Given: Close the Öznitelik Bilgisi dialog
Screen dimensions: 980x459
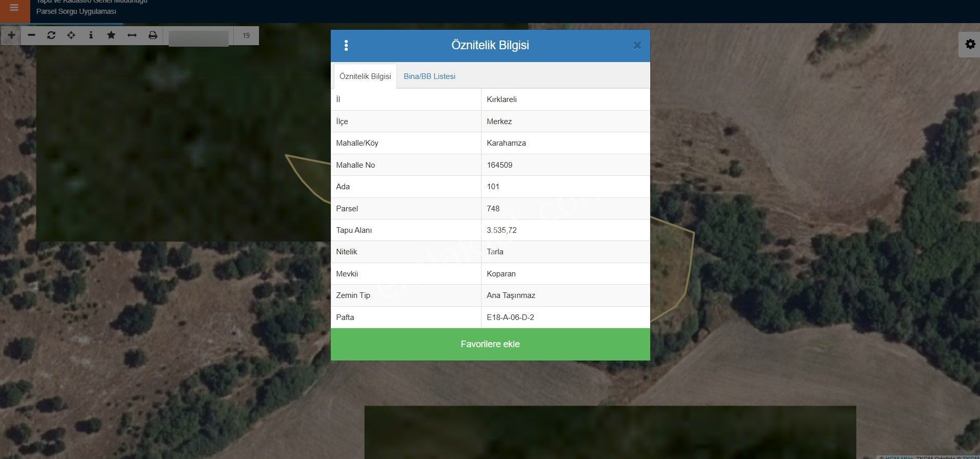Looking at the screenshot, I should (x=637, y=46).
